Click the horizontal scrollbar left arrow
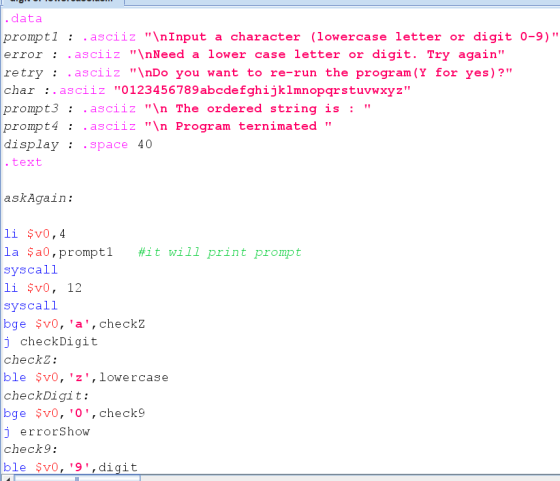The width and height of the screenshot is (560, 481). pos(7,478)
